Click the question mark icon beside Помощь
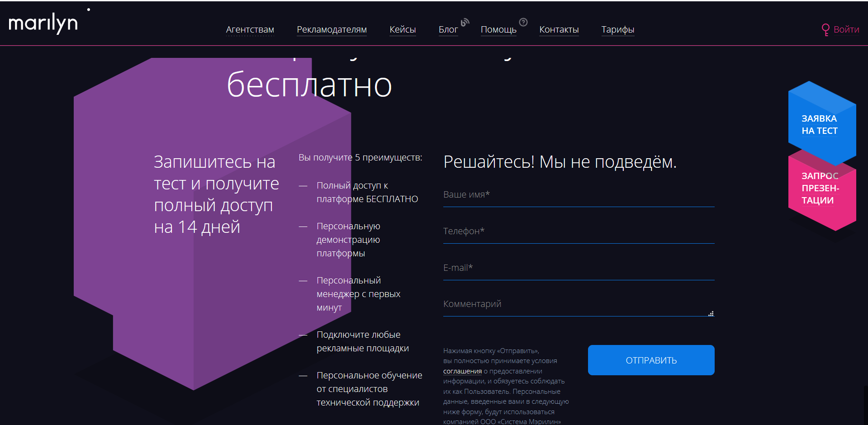 [523, 22]
